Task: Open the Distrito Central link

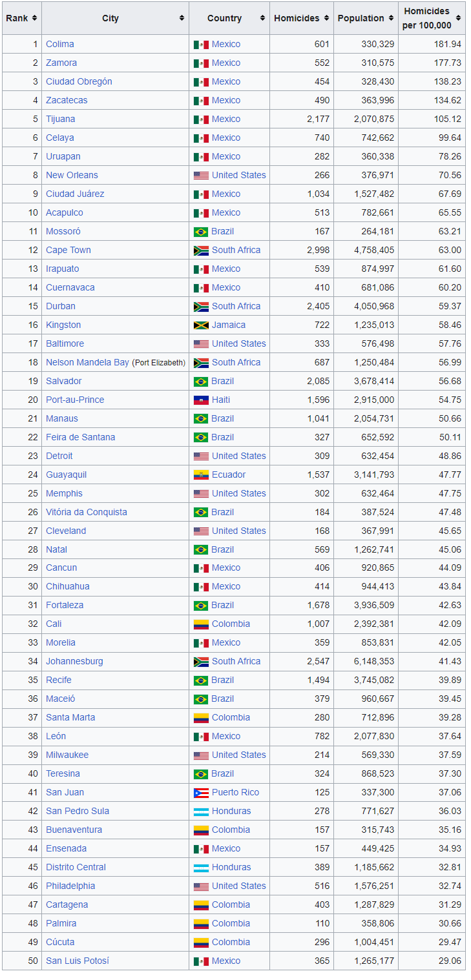Action: 76,867
